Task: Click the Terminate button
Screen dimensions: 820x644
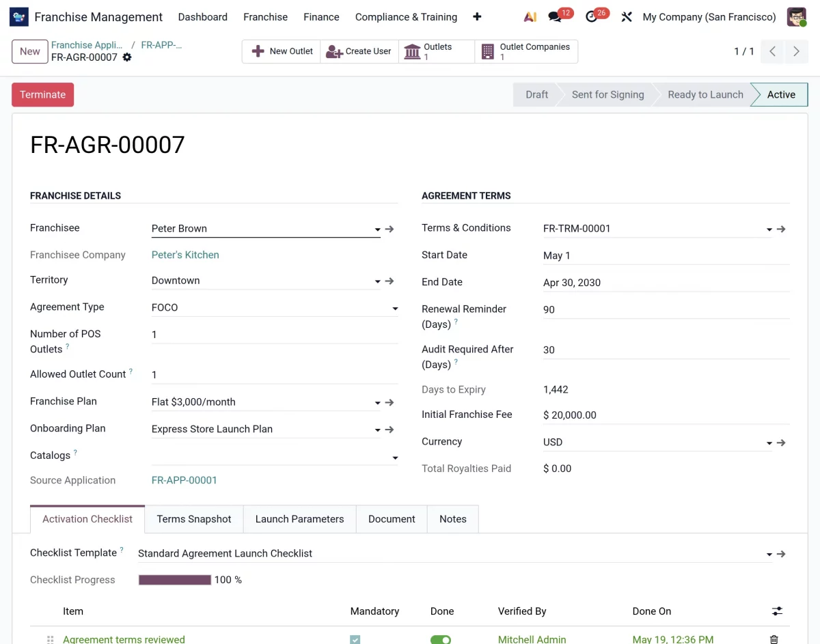Action: click(42, 95)
